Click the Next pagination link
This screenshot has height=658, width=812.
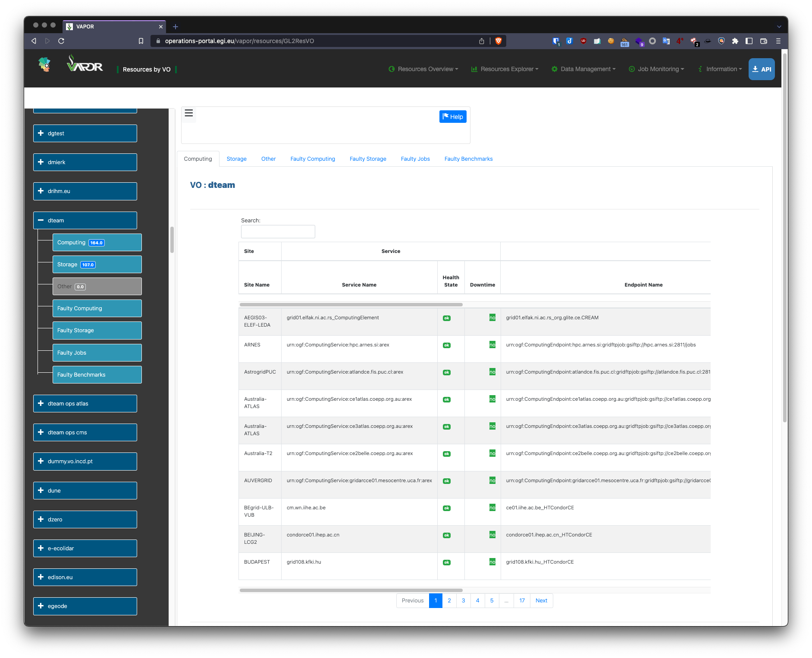541,600
